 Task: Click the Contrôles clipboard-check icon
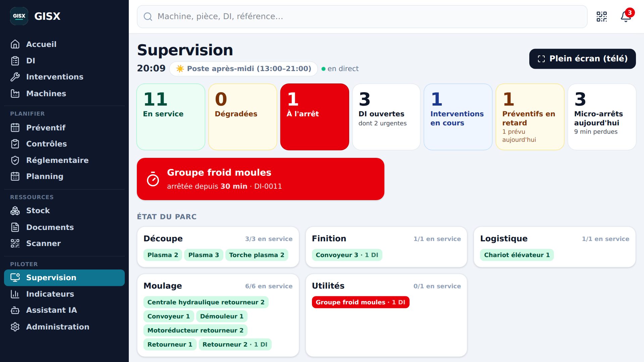(x=15, y=144)
